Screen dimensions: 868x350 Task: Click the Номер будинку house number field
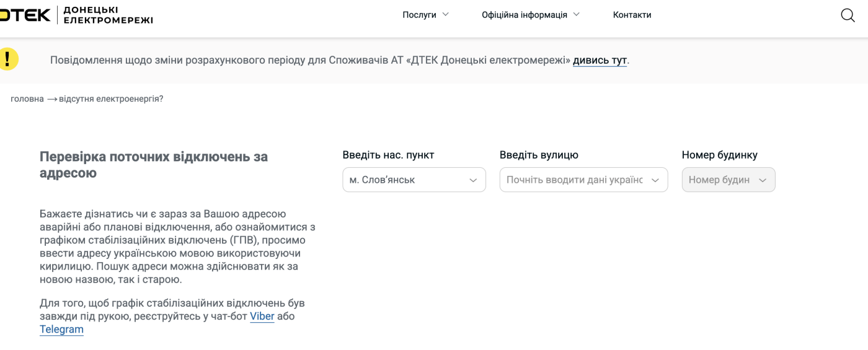click(x=719, y=180)
